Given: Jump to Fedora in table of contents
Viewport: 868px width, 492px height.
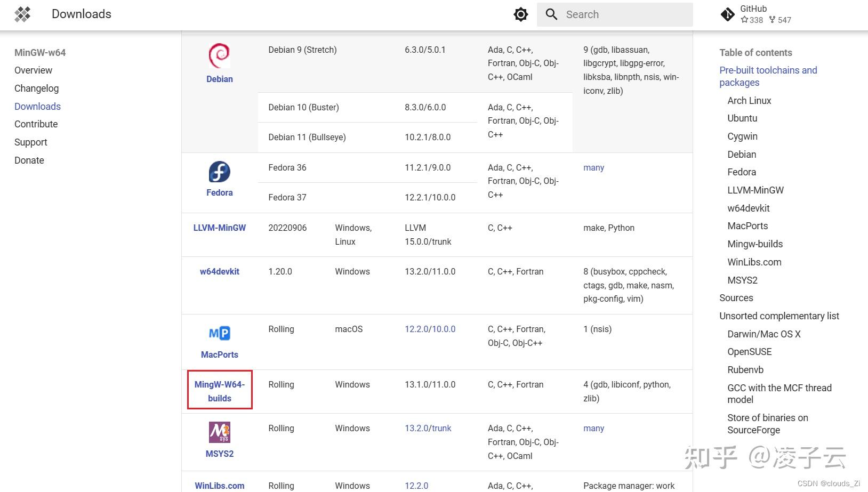Looking at the screenshot, I should [x=742, y=172].
